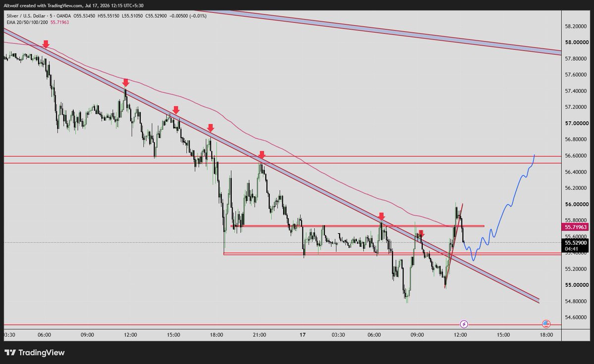Click the black 55.52900 current price tag
This screenshot has width=594, height=364.
click(x=575, y=243)
